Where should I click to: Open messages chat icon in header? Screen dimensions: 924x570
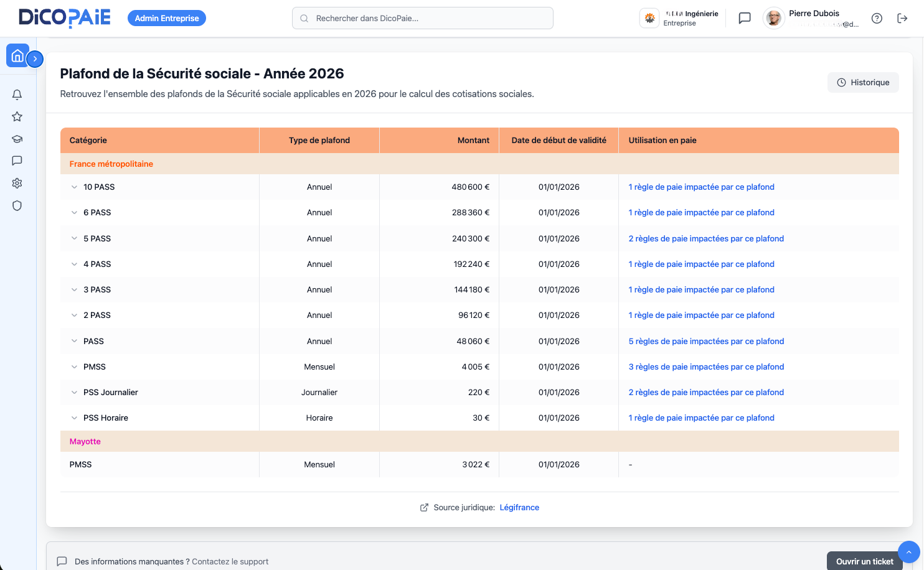[745, 19]
